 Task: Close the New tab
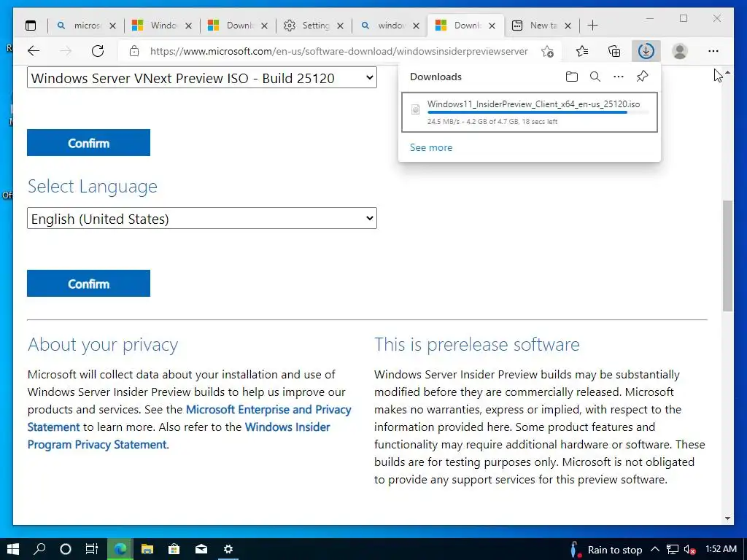[568, 26]
